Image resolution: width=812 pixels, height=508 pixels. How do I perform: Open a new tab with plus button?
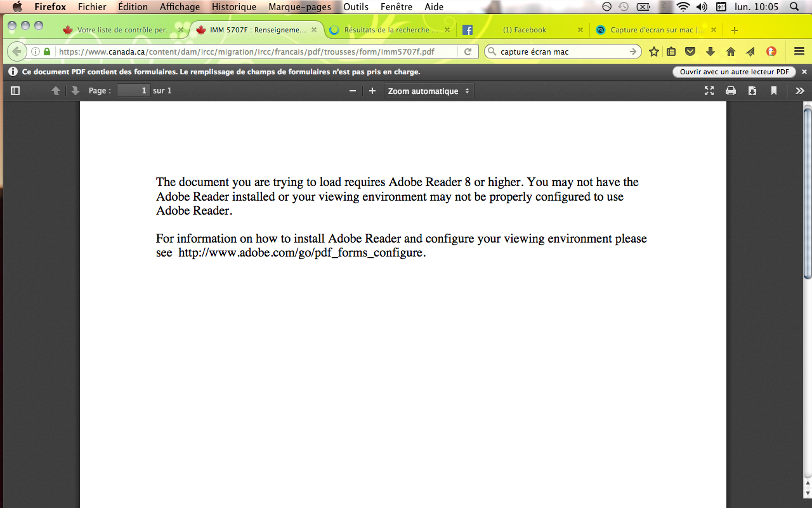tap(735, 30)
